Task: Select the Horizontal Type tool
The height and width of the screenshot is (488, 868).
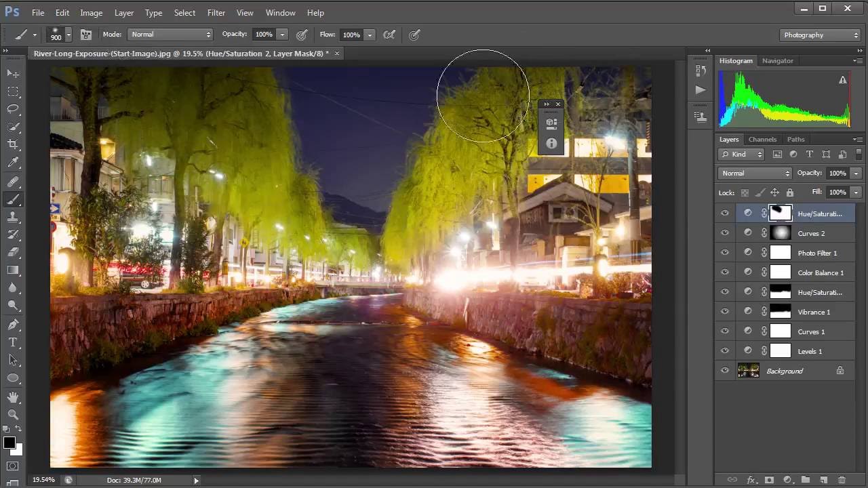Action: (13, 342)
